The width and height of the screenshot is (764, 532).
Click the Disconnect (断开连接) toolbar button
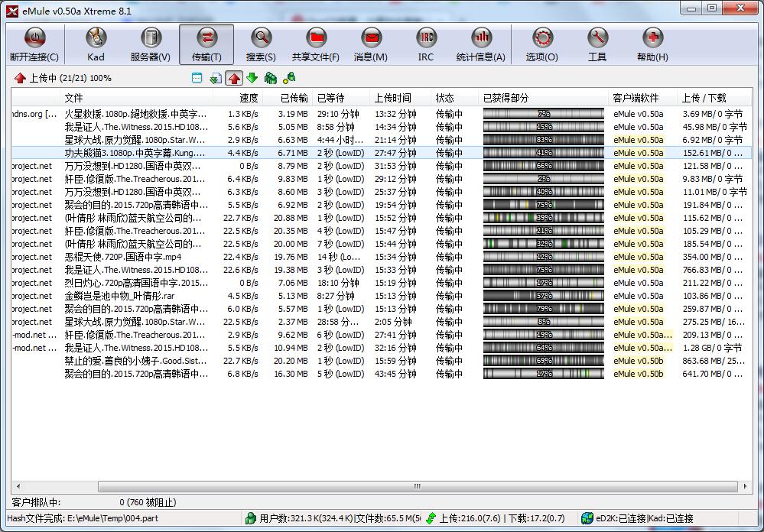coord(34,44)
